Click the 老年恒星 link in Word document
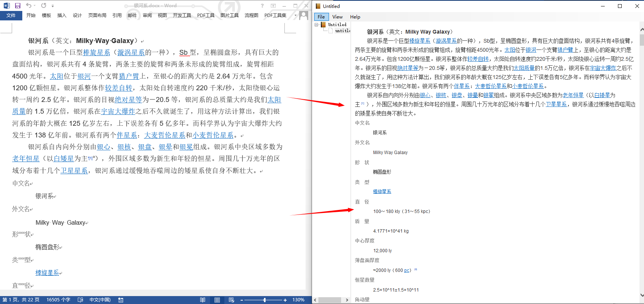 point(26,159)
